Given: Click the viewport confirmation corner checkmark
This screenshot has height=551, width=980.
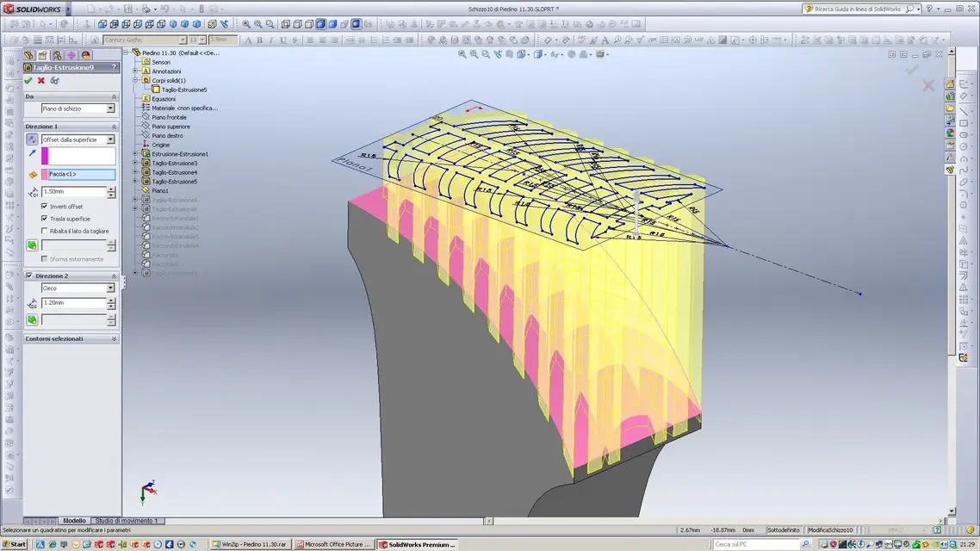Looking at the screenshot, I should pyautogui.click(x=913, y=70).
